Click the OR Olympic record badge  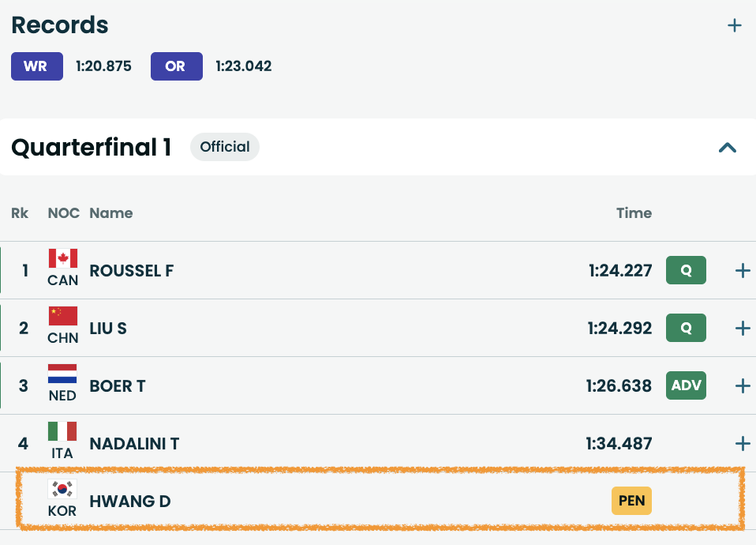(176, 66)
